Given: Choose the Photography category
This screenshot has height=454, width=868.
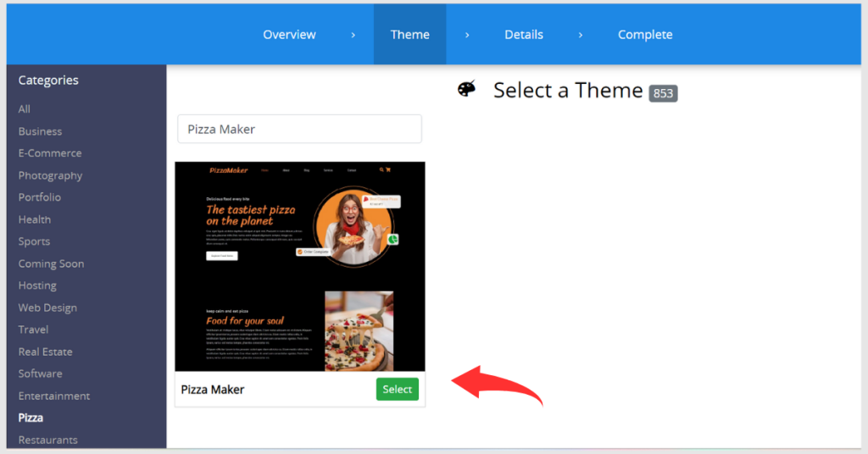Looking at the screenshot, I should pos(50,175).
